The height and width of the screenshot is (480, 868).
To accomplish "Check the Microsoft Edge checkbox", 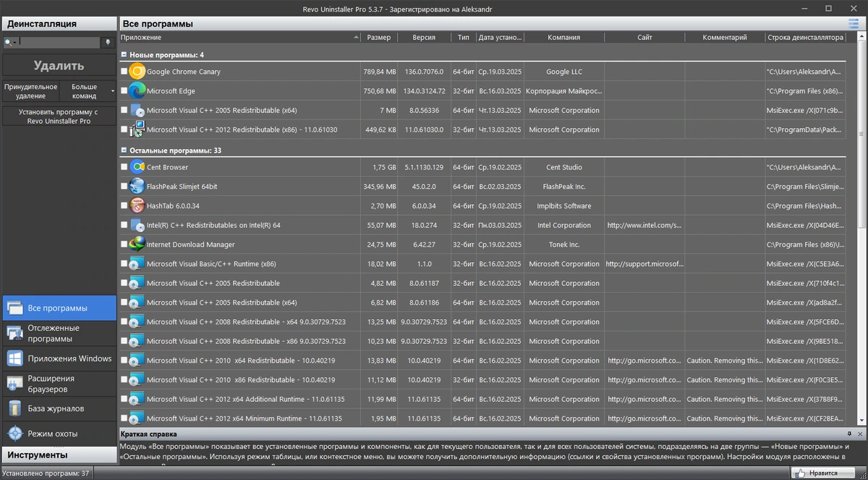I will [124, 91].
